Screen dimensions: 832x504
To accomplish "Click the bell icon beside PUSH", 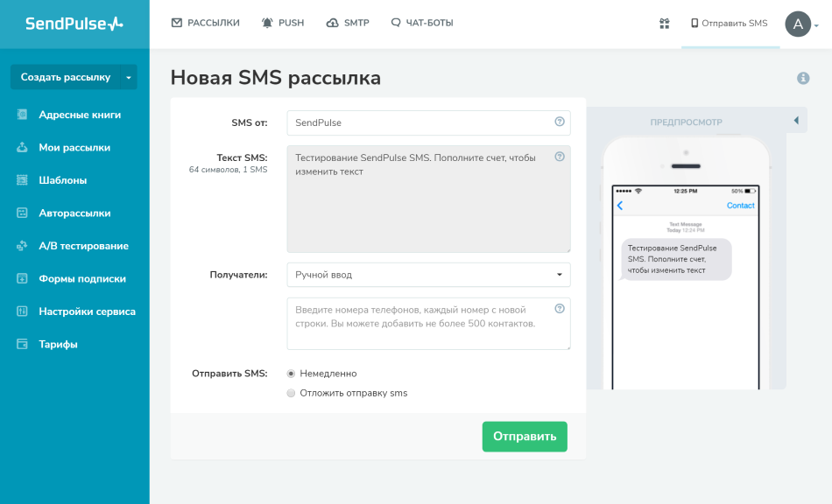I will 267,23.
